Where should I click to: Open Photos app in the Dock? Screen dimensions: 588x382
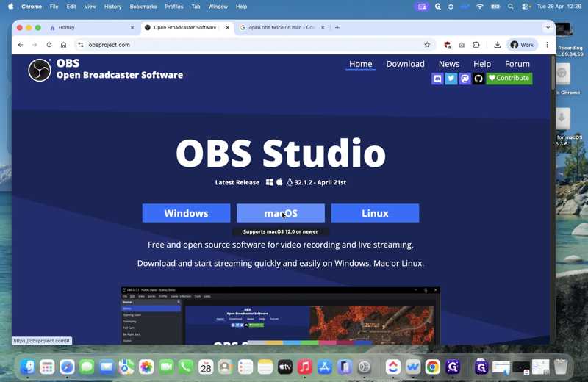pos(146,367)
